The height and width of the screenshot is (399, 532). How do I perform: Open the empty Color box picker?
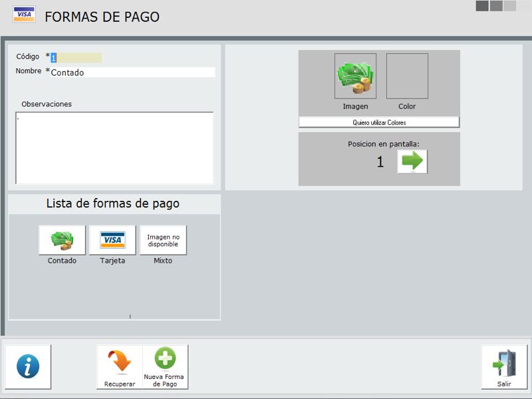pos(407,76)
